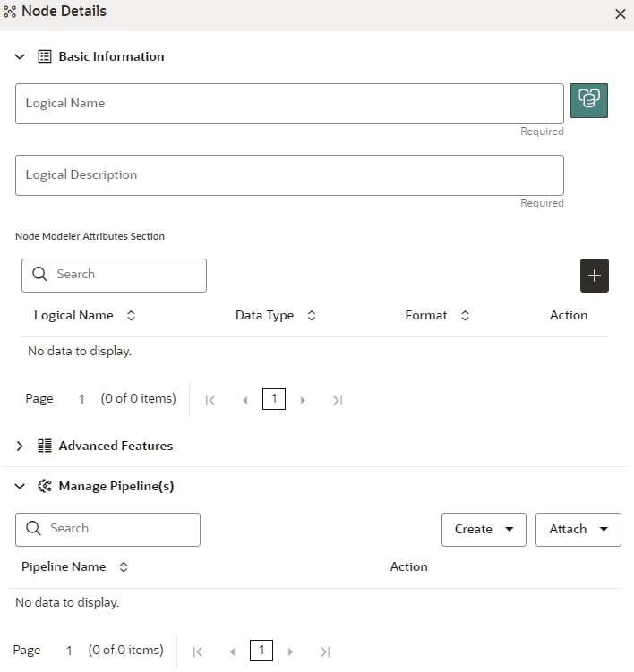
Task: Close the Node Details panel
Action: tap(620, 14)
